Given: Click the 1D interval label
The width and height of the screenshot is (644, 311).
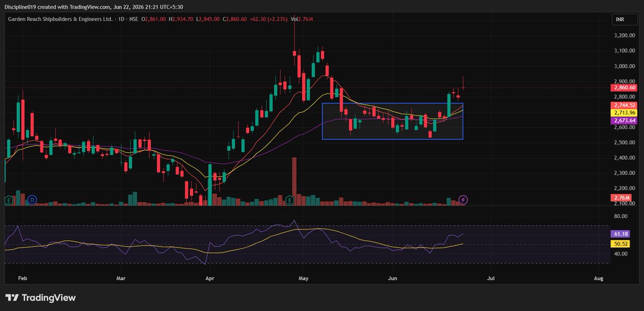Looking at the screenshot, I should [121, 19].
